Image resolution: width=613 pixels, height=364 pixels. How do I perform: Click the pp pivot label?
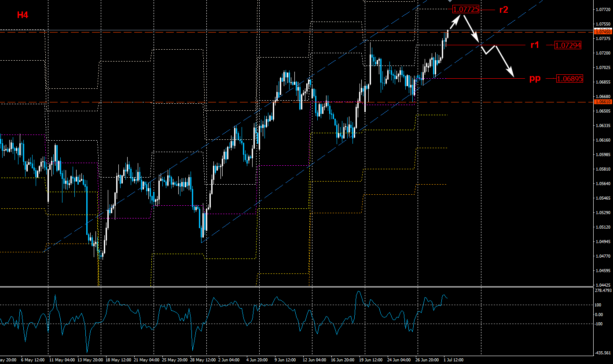point(535,79)
